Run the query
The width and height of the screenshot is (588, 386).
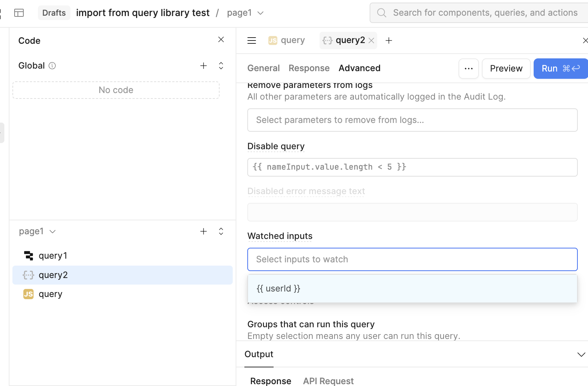tap(561, 69)
